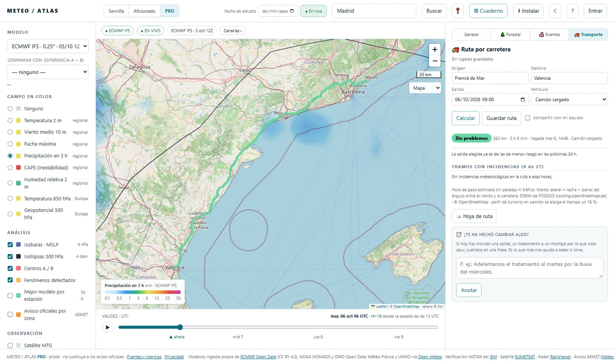Switch to the Eventos tab

tap(550, 35)
